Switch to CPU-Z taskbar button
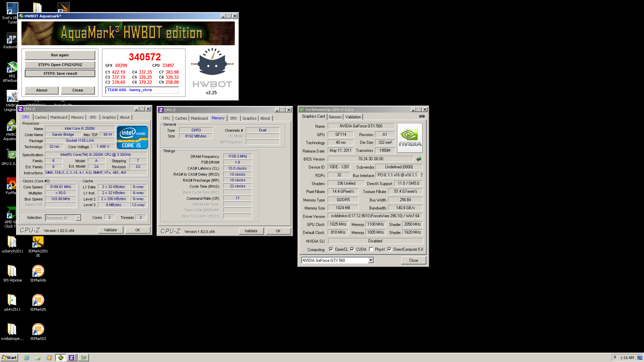The height and width of the screenshot is (362, 644). tap(71, 358)
